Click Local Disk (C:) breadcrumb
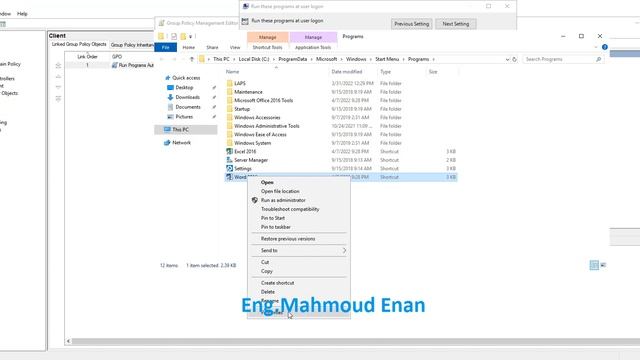640x360 pixels. [253, 59]
